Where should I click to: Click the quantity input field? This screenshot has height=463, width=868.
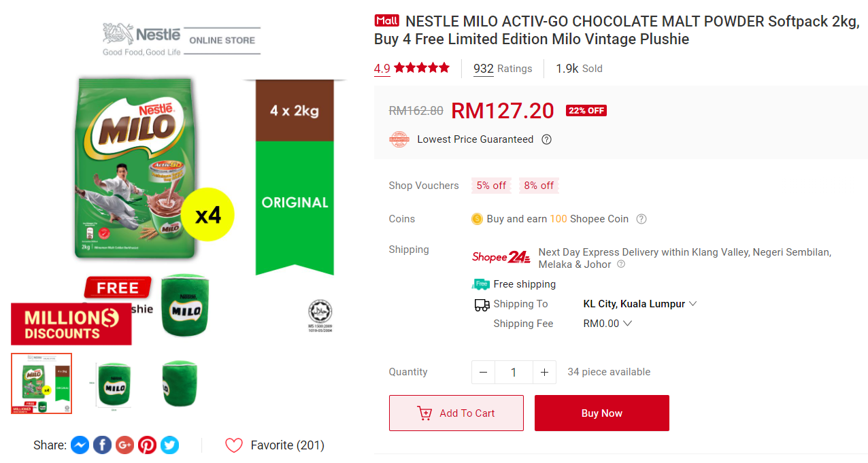coord(514,372)
